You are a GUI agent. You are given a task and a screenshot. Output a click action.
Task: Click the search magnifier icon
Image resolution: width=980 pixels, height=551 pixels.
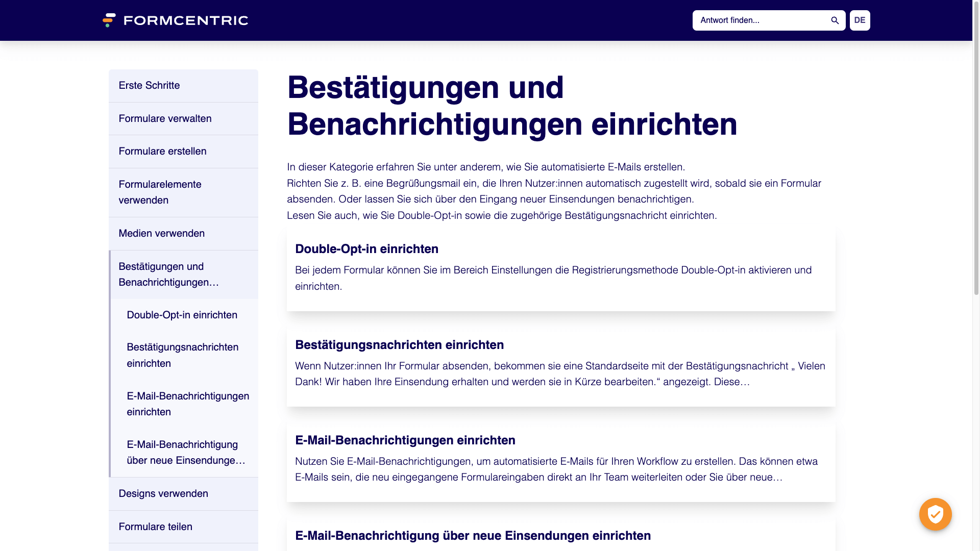pyautogui.click(x=835, y=20)
